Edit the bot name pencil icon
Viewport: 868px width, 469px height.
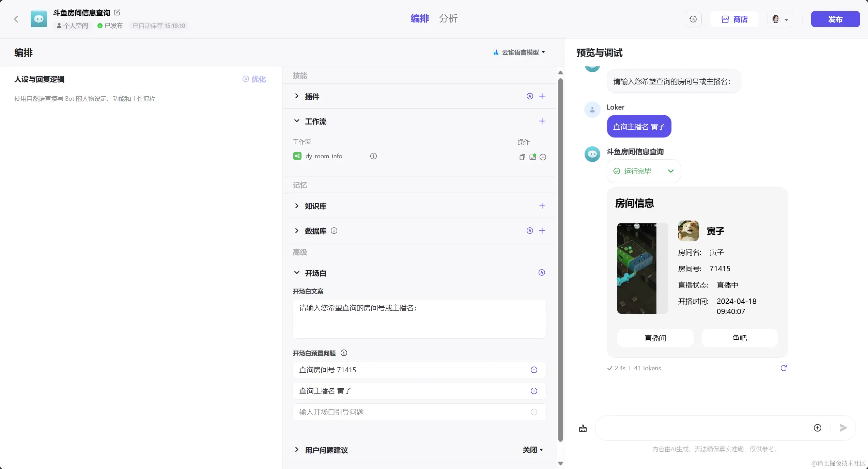(x=117, y=13)
